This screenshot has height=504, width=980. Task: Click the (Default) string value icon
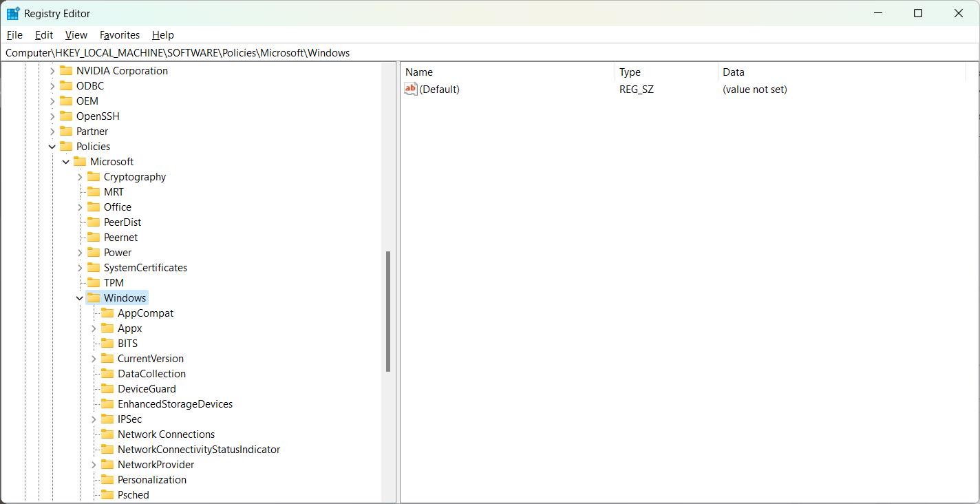pos(411,89)
